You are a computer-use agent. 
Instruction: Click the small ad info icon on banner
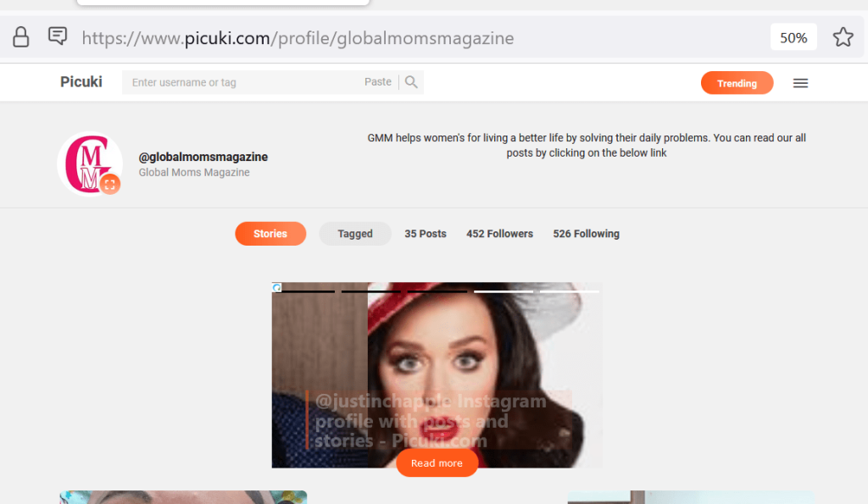277,287
